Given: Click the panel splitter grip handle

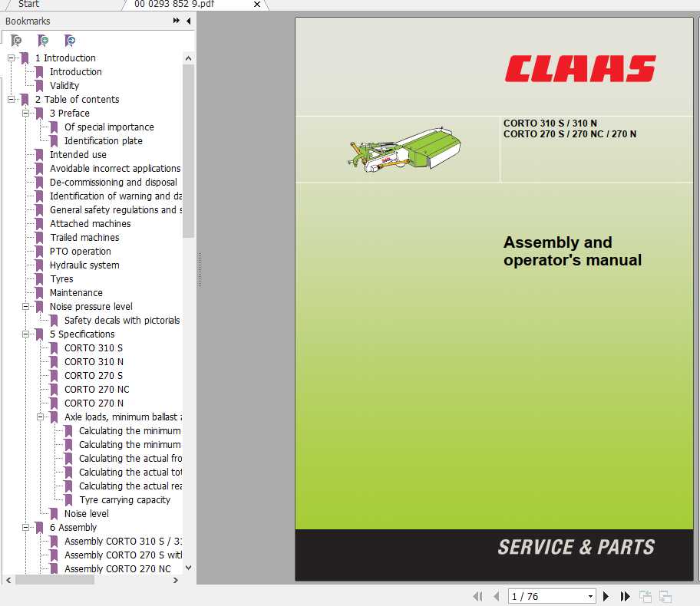Looking at the screenshot, I should (x=200, y=269).
